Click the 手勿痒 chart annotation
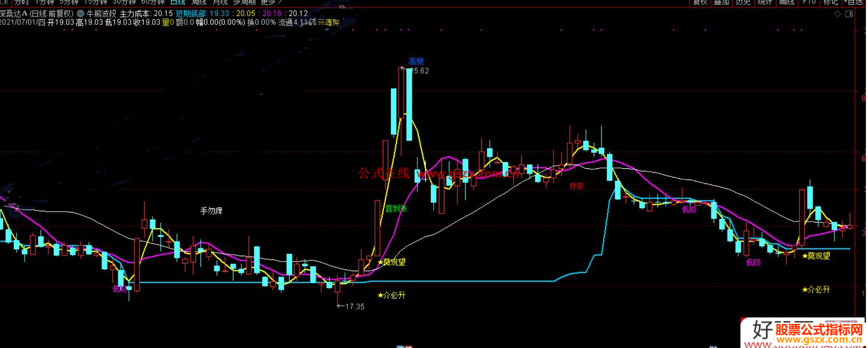This screenshot has width=868, height=348. click(x=211, y=211)
